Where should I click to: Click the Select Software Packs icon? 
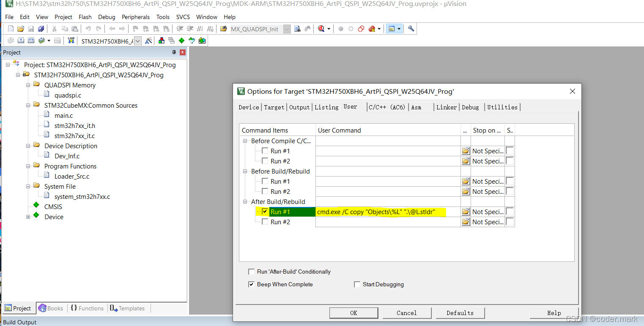pyautogui.click(x=192, y=41)
